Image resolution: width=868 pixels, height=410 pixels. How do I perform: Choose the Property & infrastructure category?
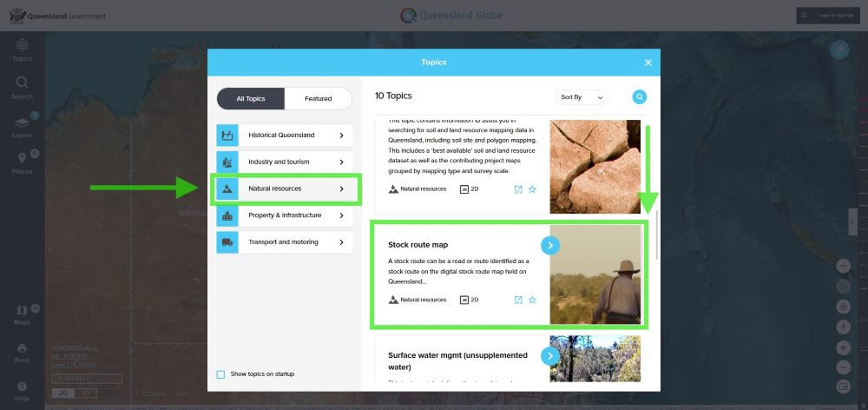point(284,215)
